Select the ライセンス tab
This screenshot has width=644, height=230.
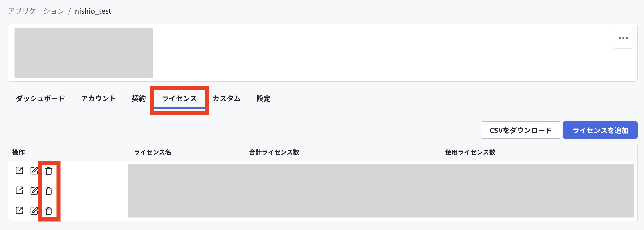(179, 98)
